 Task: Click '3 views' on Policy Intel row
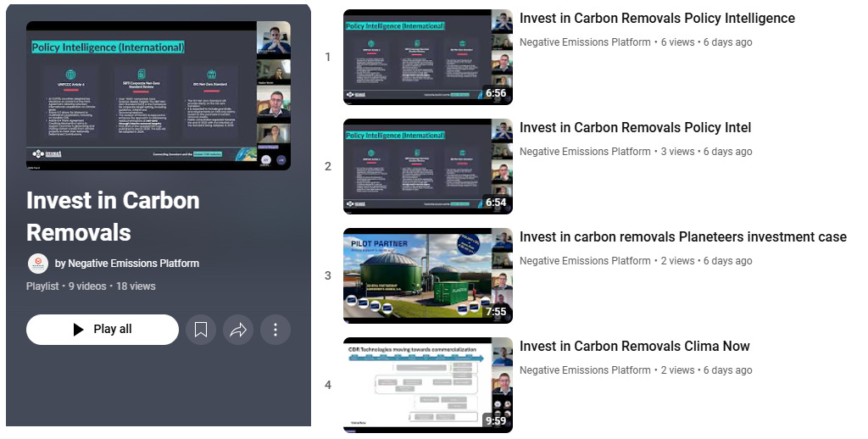pos(677,151)
